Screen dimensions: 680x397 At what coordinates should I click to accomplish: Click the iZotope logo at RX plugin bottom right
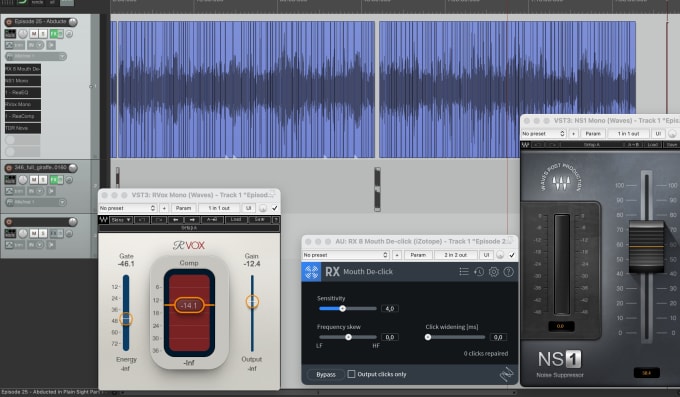[x=507, y=374]
